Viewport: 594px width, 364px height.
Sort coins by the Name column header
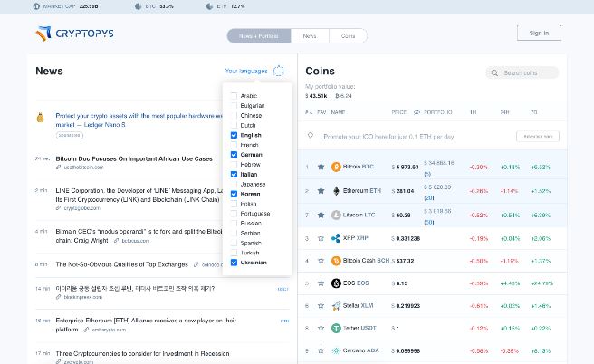coord(338,112)
